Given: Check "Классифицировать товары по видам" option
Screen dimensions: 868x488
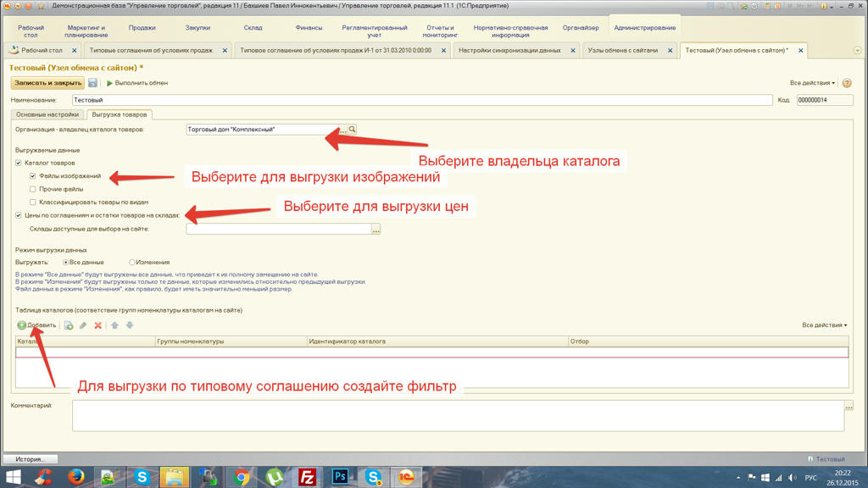Looking at the screenshot, I should [33, 202].
